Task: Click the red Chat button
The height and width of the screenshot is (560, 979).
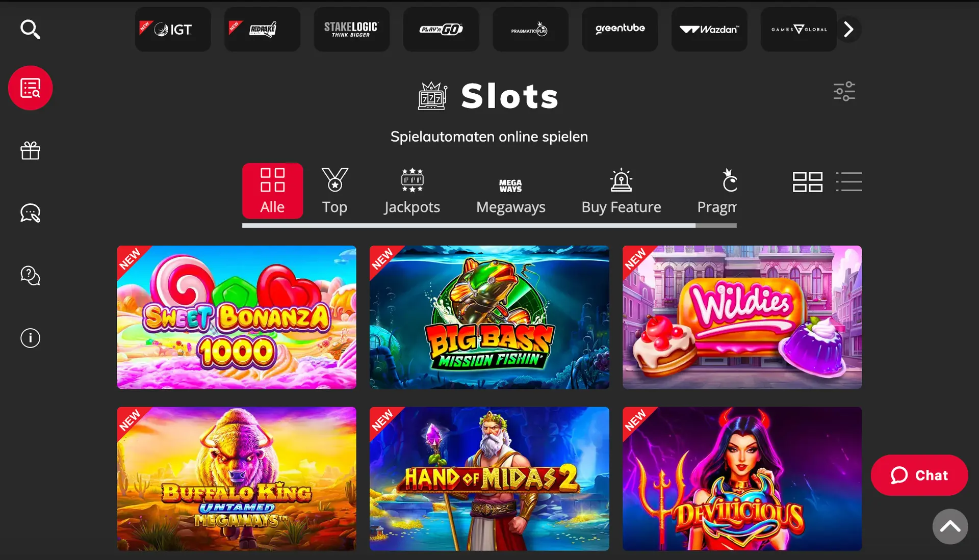Action: coord(919,475)
